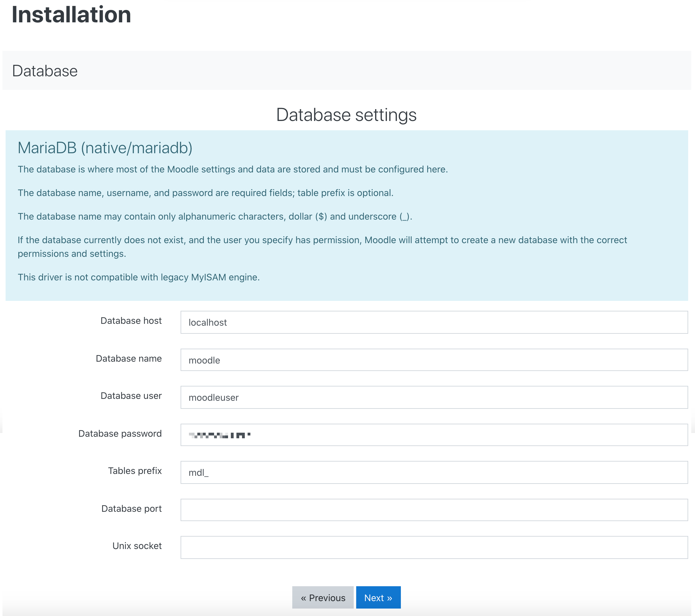
Task: Click the "Database settings" title
Action: pyautogui.click(x=346, y=114)
